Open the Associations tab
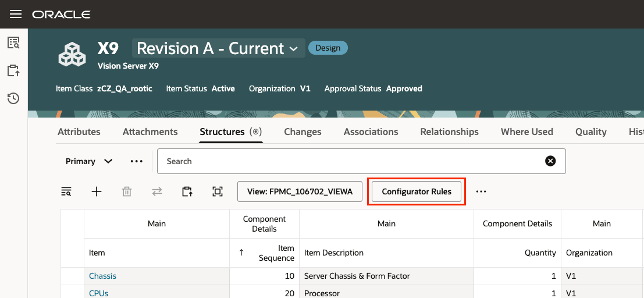 click(x=371, y=132)
